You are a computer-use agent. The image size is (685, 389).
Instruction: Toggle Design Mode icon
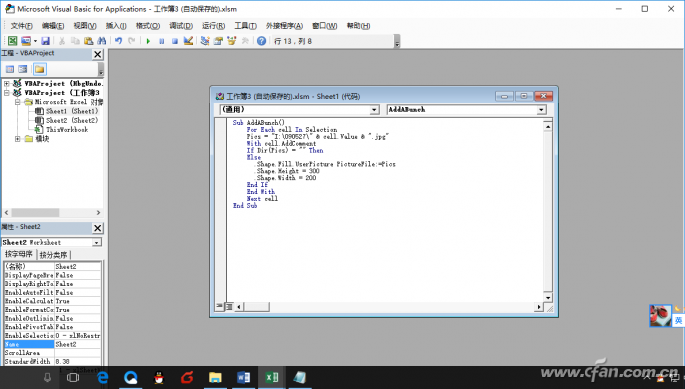(x=188, y=41)
